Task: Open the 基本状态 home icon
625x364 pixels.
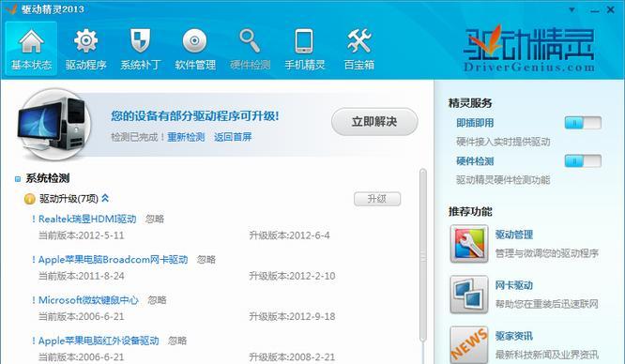Action: pyautogui.click(x=31, y=42)
